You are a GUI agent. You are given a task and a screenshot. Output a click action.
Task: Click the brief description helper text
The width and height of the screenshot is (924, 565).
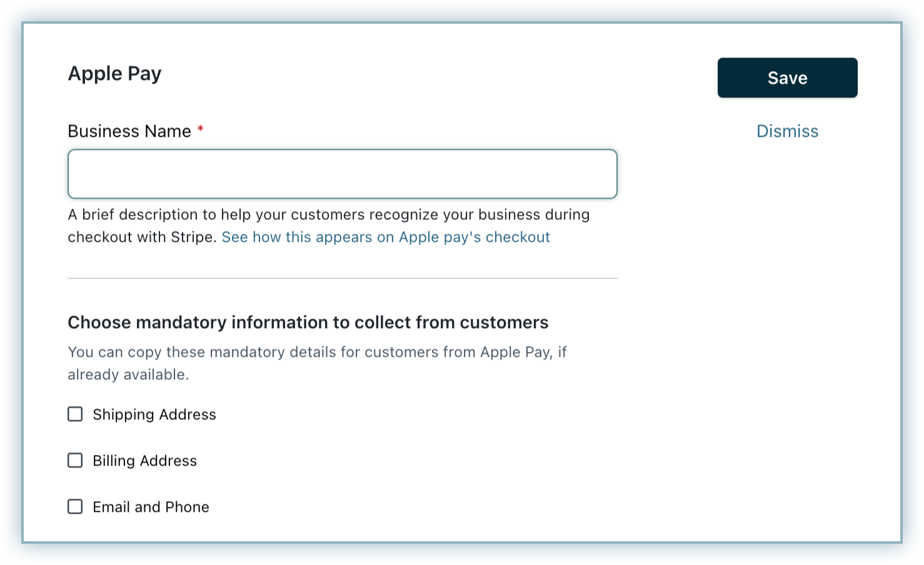click(x=328, y=215)
